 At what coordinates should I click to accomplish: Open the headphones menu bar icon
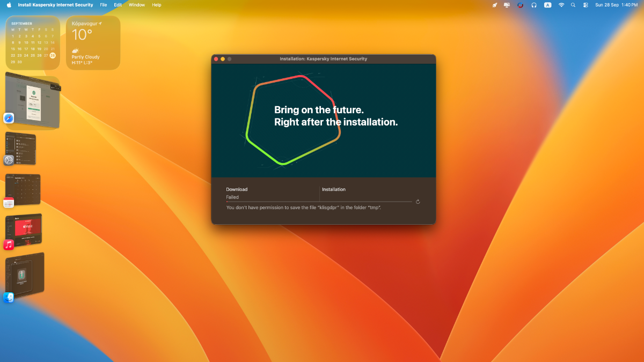[533, 5]
